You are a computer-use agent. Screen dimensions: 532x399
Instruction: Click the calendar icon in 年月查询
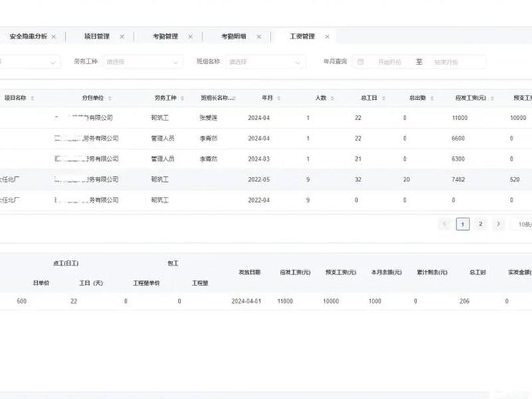pos(360,62)
